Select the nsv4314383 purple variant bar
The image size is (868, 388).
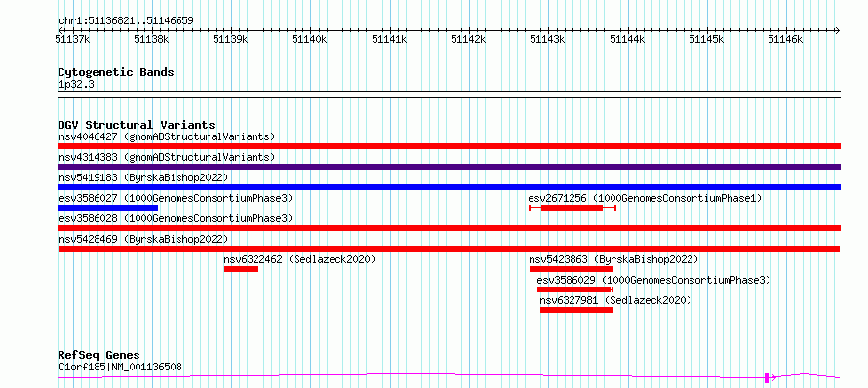click(x=449, y=167)
